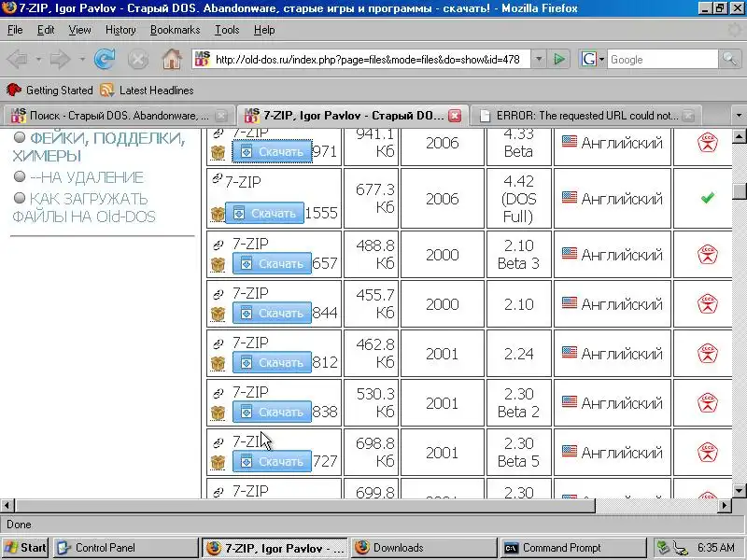The height and width of the screenshot is (560, 747).
Task: Select the КАК ЗАГРУЖАТЬ ФАЙЛЫ bullet
Action: coord(20,198)
